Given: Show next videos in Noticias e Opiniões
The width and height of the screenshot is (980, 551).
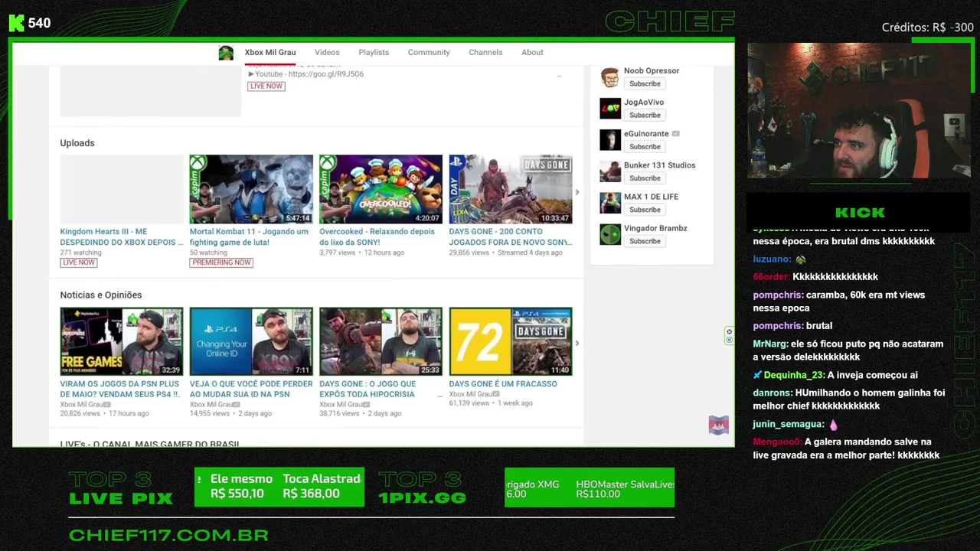Looking at the screenshot, I should [577, 343].
